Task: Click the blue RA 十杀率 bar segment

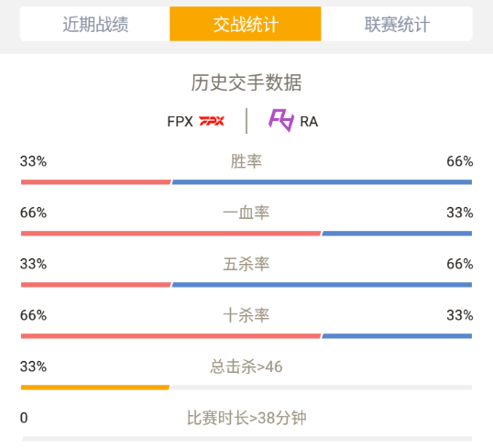Action: coord(397,336)
